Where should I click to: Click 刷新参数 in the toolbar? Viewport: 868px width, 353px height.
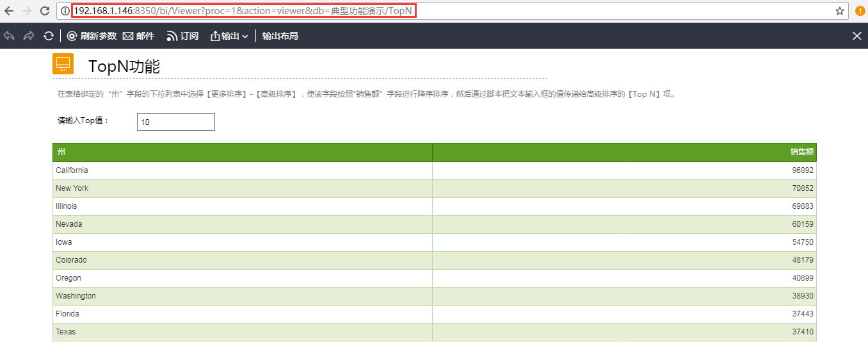92,36
